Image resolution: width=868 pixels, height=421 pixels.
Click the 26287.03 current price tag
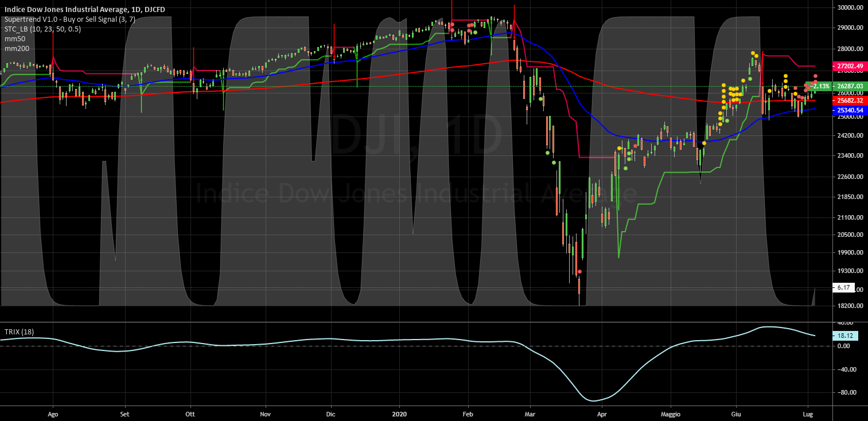pos(850,87)
